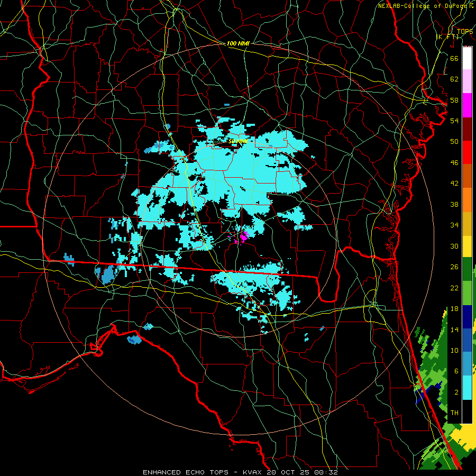Click the legend value "66"
This screenshot has width=476, height=476.
coord(454,58)
